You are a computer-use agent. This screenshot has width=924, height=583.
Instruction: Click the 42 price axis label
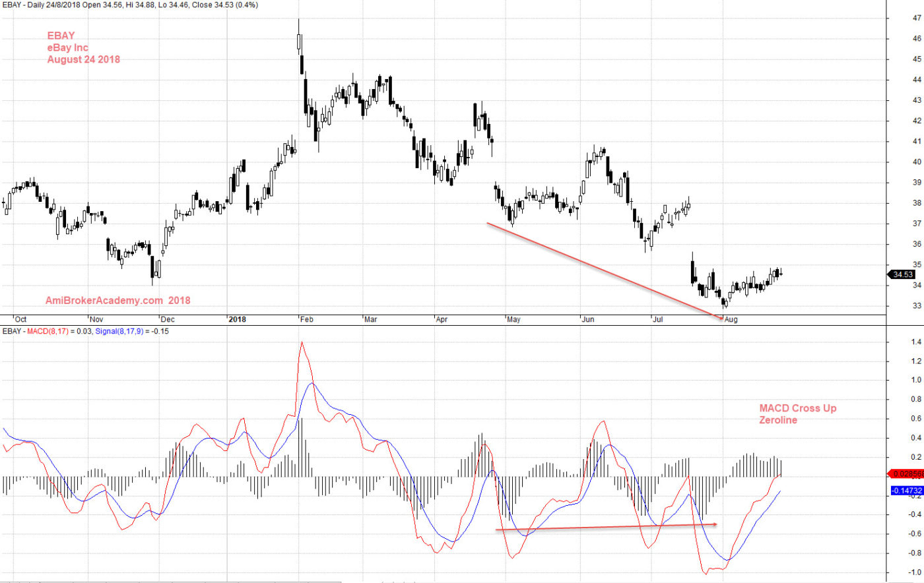coord(917,121)
